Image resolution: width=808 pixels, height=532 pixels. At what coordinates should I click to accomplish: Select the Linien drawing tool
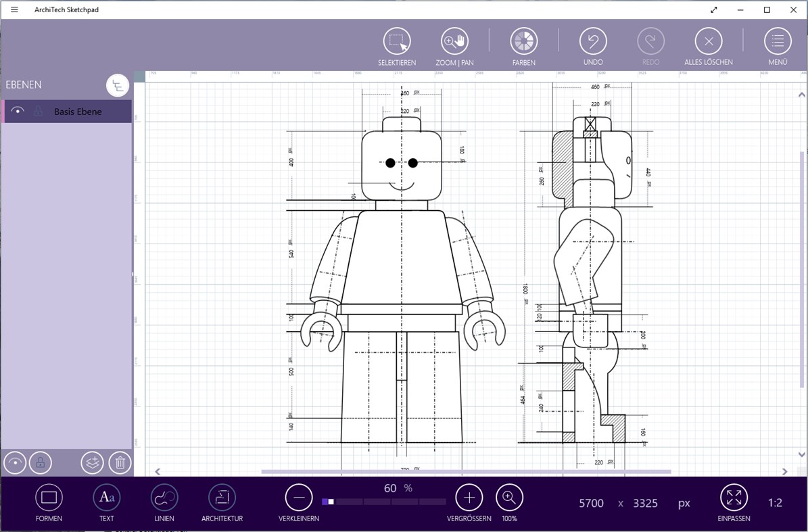click(x=164, y=498)
